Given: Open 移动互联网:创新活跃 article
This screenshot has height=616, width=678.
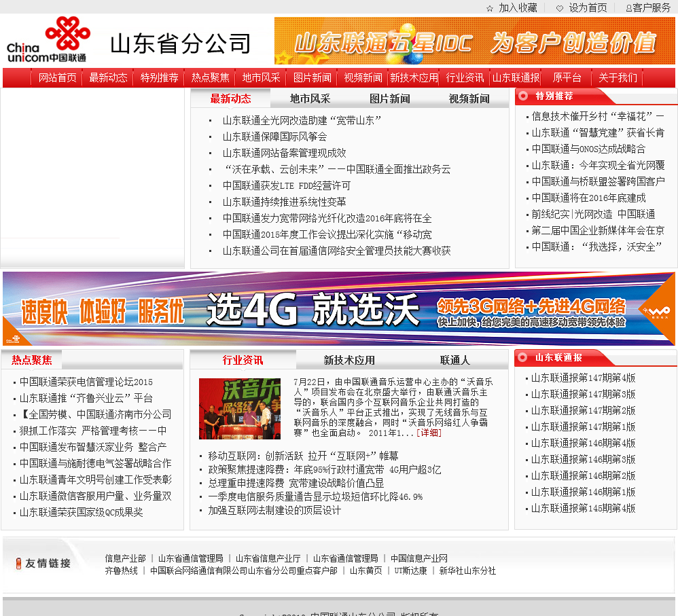Looking at the screenshot, I should point(303,456).
